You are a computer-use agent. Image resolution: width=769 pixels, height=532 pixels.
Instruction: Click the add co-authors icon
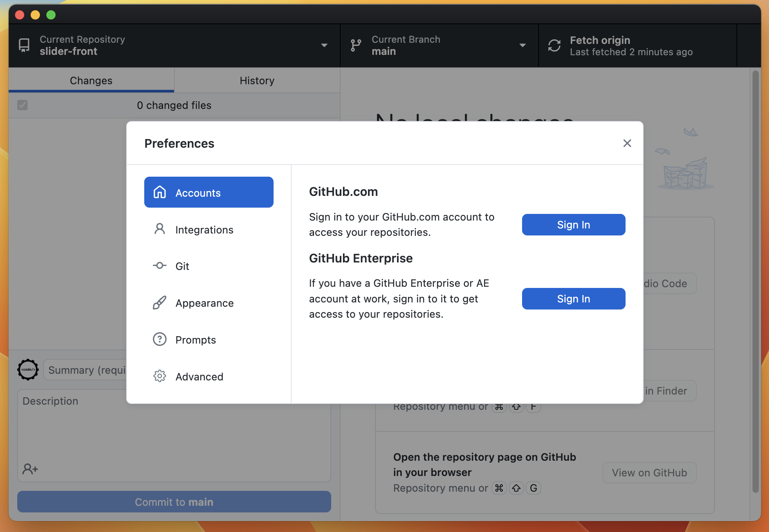click(30, 469)
